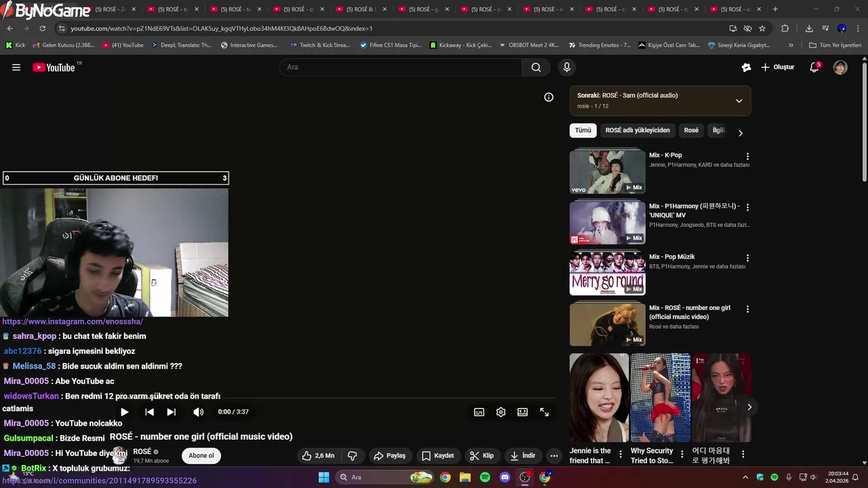Open Mix - ROSÉ number one girl title
Screen dimensions: 868x488
click(690, 312)
